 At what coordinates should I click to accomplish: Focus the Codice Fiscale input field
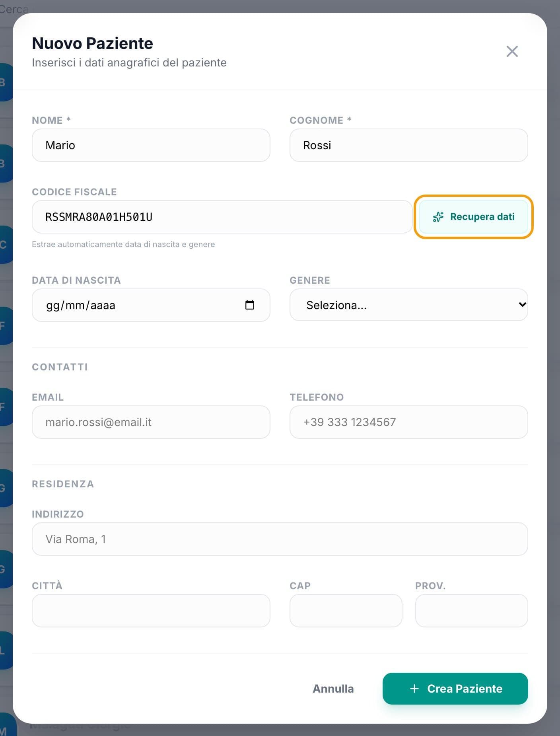tap(222, 217)
